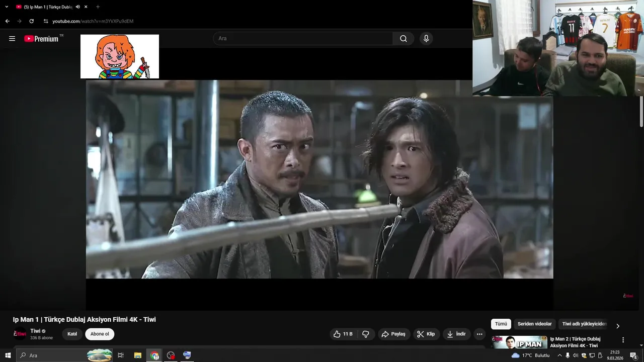The height and width of the screenshot is (362, 644).
Task: Open options menu for Ip Man 2 video
Action: (x=623, y=340)
